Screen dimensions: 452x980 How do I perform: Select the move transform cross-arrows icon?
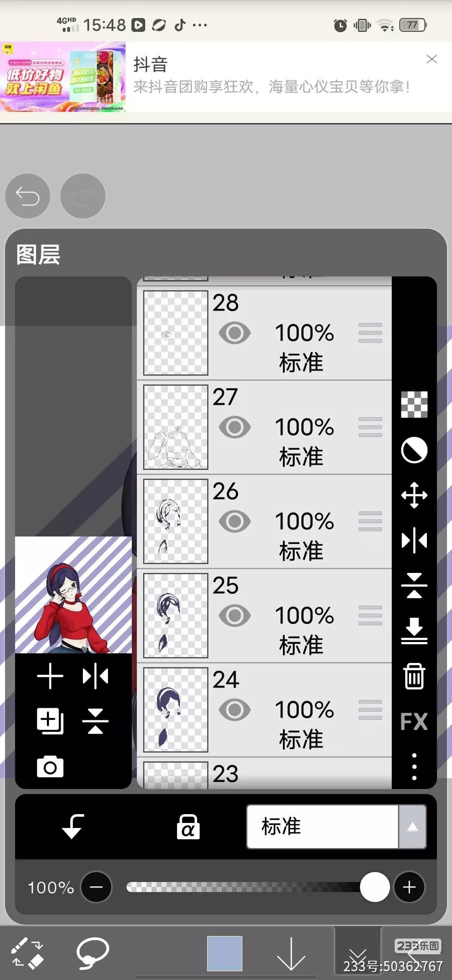414,495
